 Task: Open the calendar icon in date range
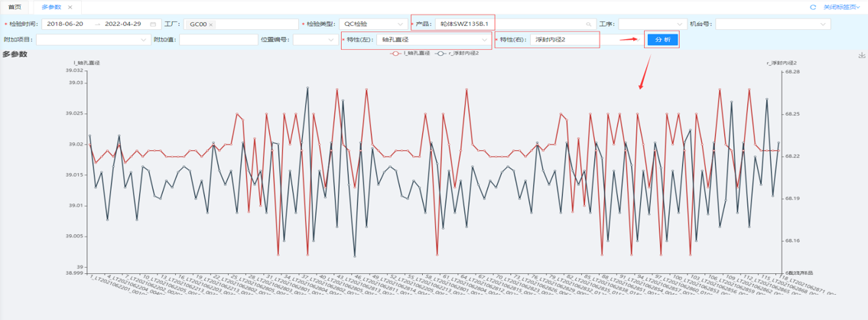[x=153, y=24]
